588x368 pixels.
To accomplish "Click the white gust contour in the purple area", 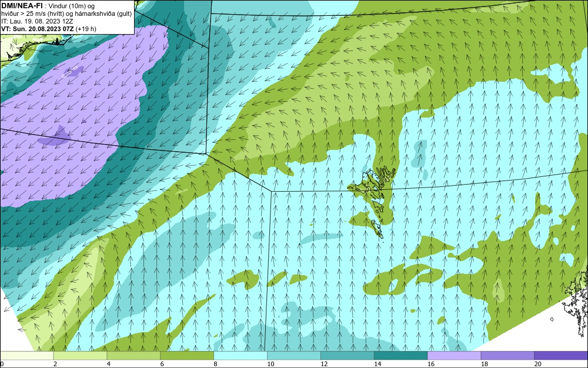I will 71,72.
